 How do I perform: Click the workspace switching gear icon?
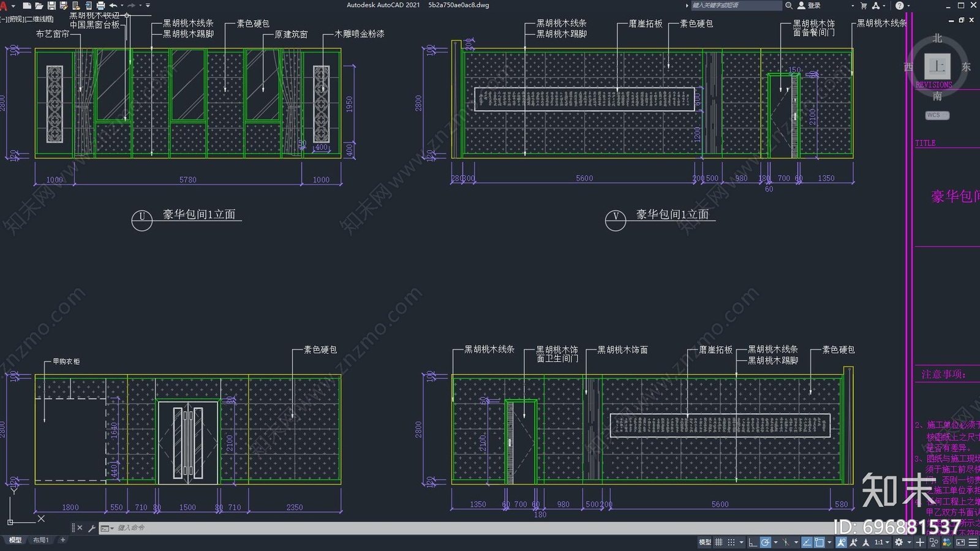(x=899, y=542)
